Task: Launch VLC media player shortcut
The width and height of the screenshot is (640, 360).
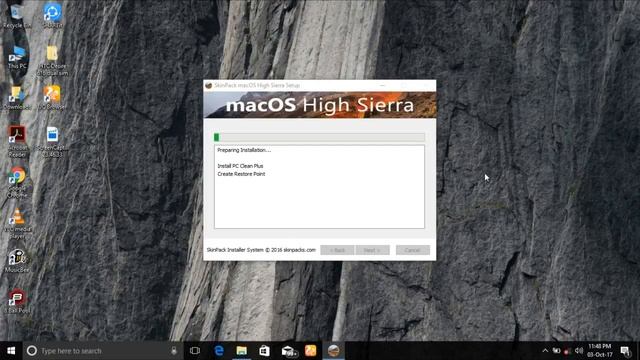Action: click(x=17, y=223)
